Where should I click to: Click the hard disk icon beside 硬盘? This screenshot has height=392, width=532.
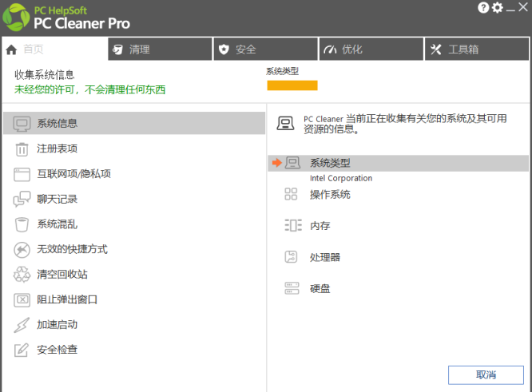pyautogui.click(x=292, y=288)
